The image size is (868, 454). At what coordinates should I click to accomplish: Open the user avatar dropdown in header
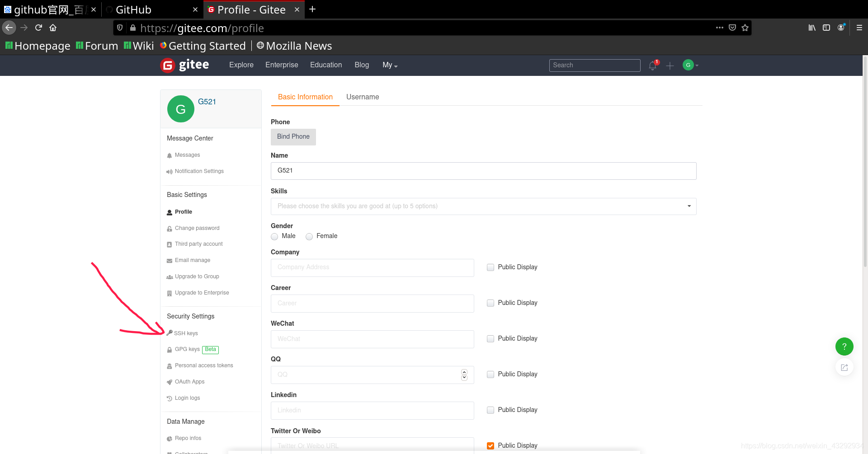pos(691,66)
